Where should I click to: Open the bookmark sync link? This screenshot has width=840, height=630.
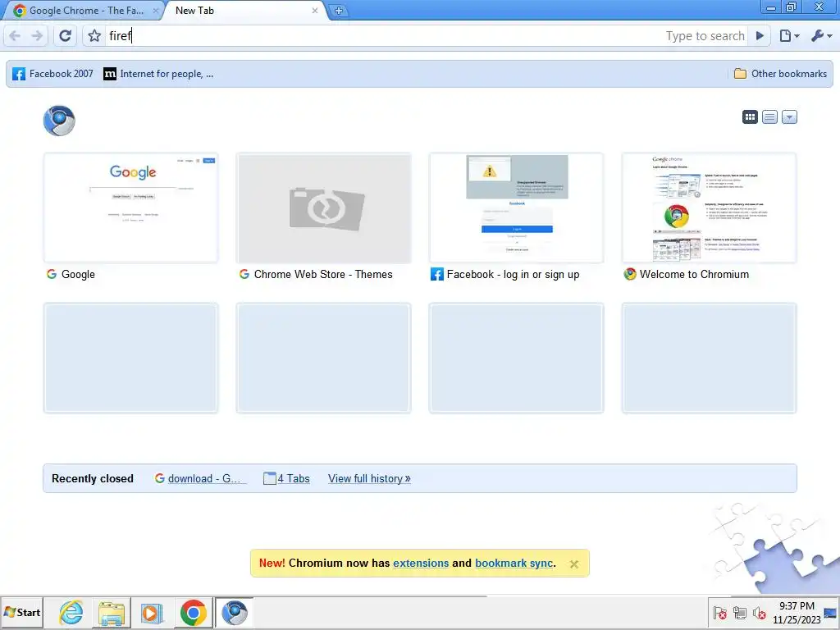point(514,563)
